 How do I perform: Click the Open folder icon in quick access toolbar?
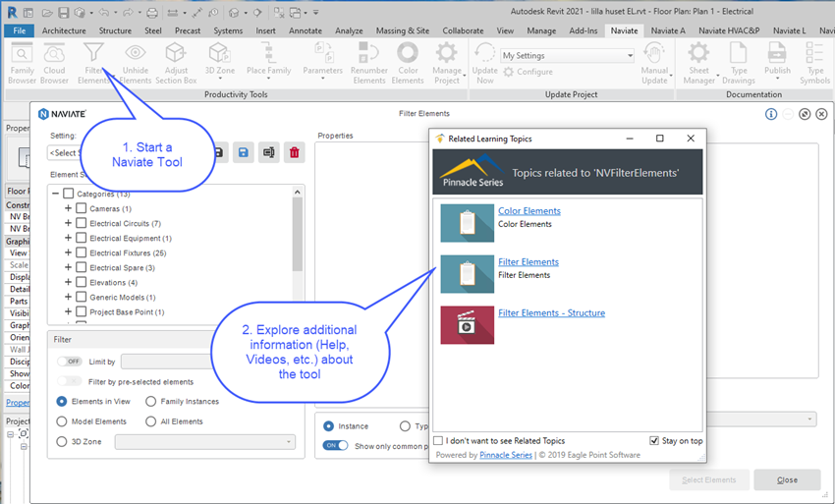pyautogui.click(x=47, y=12)
